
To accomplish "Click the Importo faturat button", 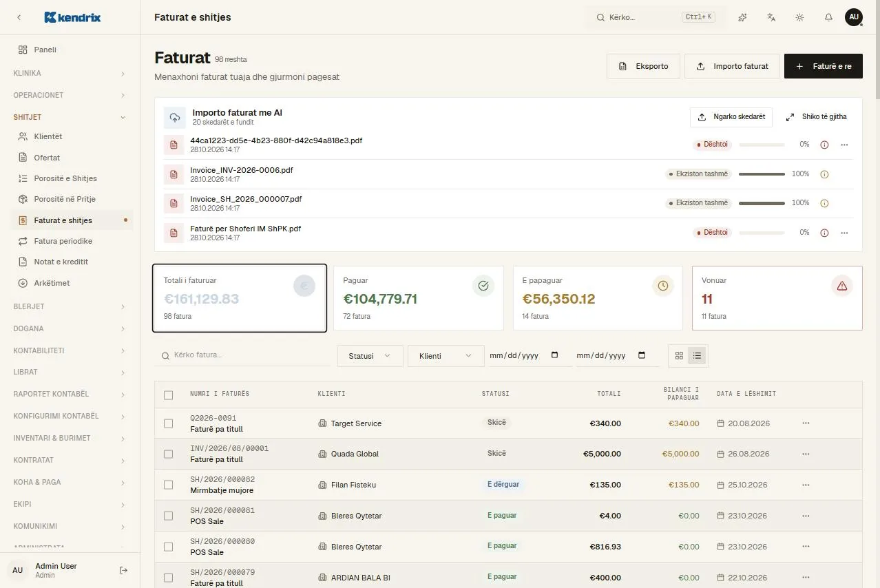I will pyautogui.click(x=732, y=66).
